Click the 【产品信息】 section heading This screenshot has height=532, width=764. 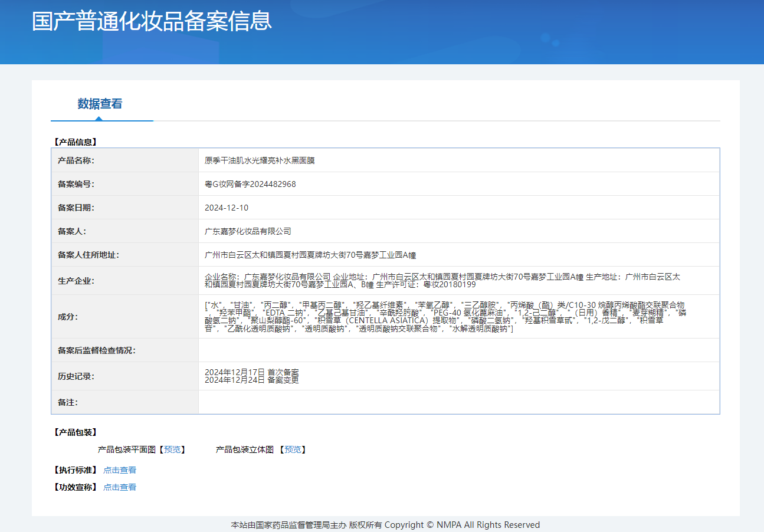coord(75,142)
